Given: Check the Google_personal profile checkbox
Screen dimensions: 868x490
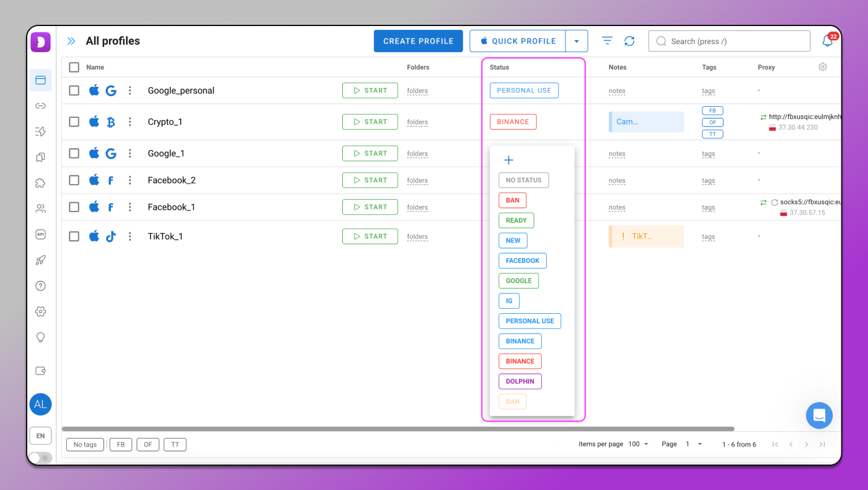Looking at the screenshot, I should 74,91.
